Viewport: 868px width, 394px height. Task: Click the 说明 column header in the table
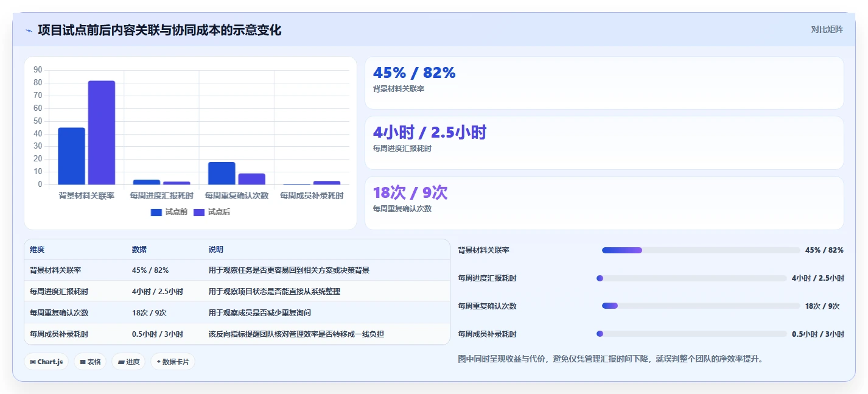216,250
